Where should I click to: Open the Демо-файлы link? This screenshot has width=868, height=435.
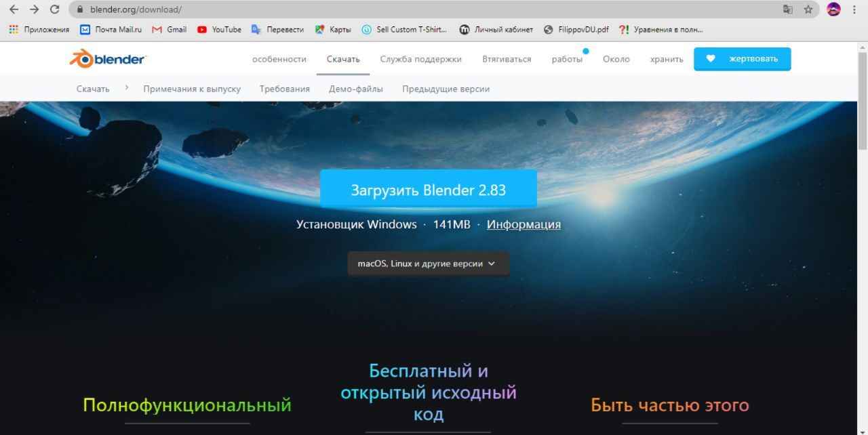356,89
